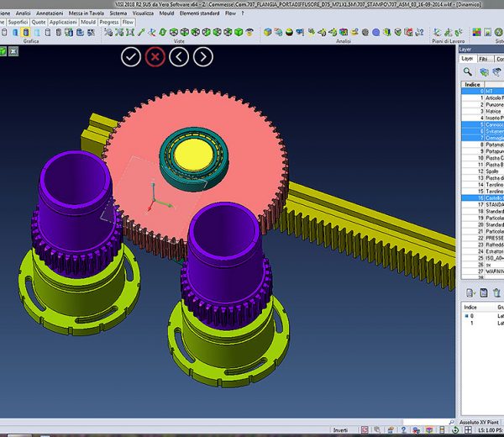Select the dark hidden-line cylinder icon
The height and width of the screenshot is (437, 504).
(59, 32)
